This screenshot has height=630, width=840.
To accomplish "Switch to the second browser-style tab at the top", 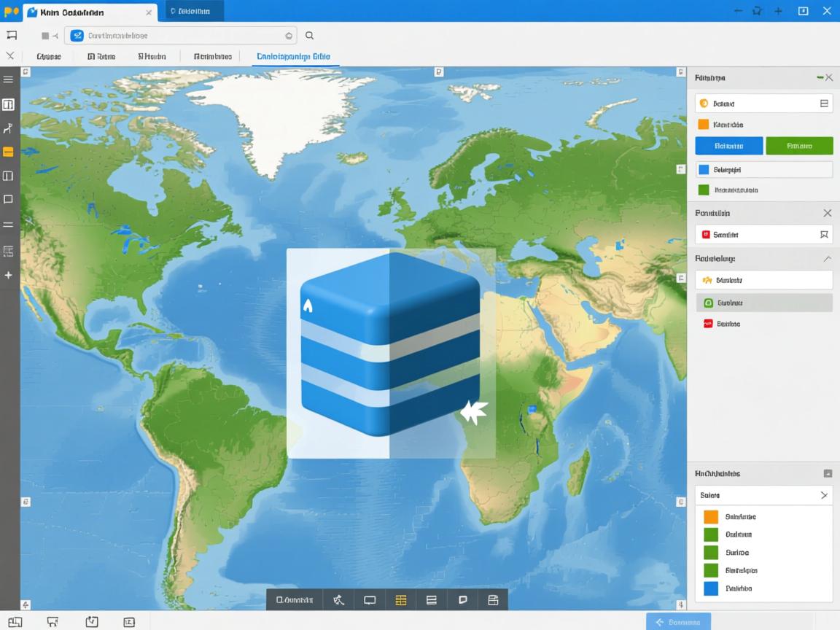I will click(x=192, y=11).
